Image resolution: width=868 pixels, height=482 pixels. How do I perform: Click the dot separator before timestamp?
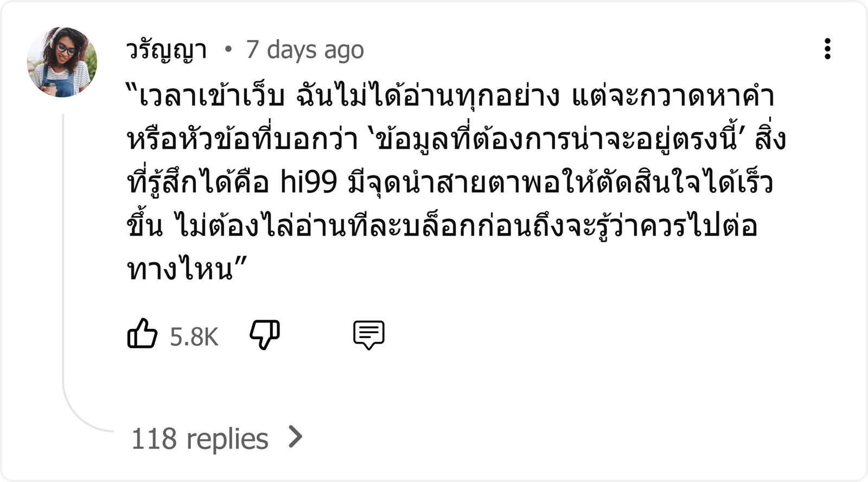click(228, 50)
